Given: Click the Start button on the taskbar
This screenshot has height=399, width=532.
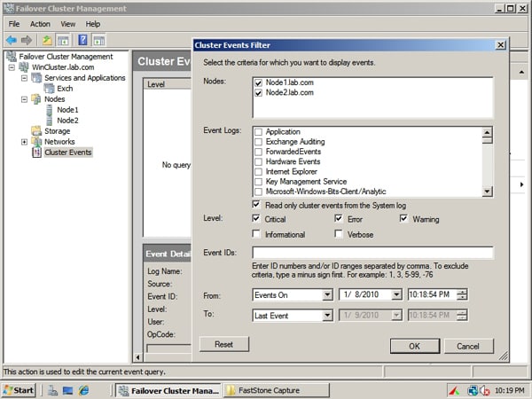Looking at the screenshot, I should [19, 390].
